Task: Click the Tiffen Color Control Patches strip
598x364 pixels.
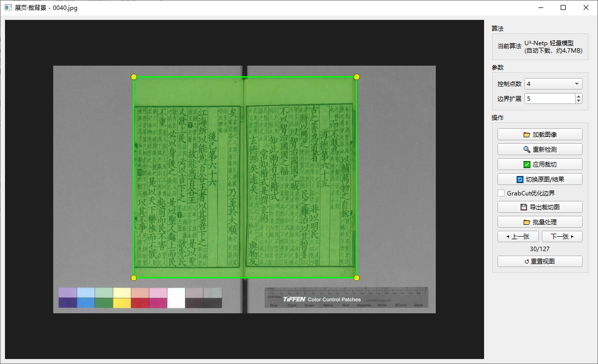Action: pos(346,297)
